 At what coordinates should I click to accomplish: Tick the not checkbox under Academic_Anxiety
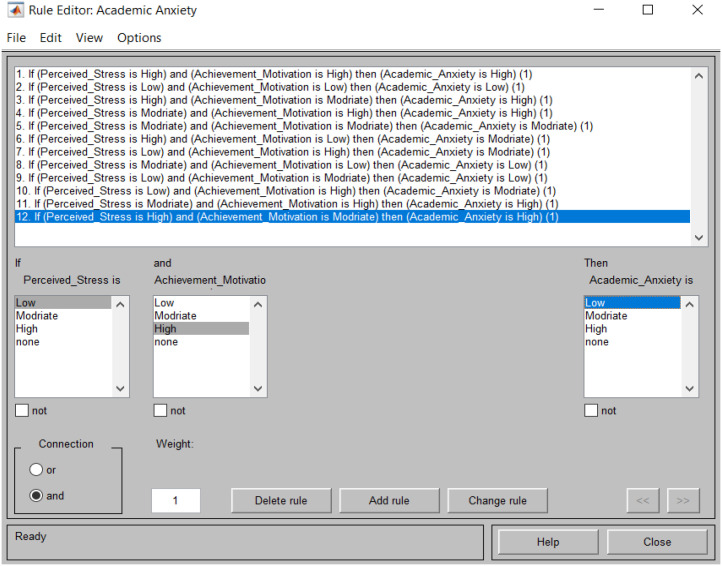(591, 410)
